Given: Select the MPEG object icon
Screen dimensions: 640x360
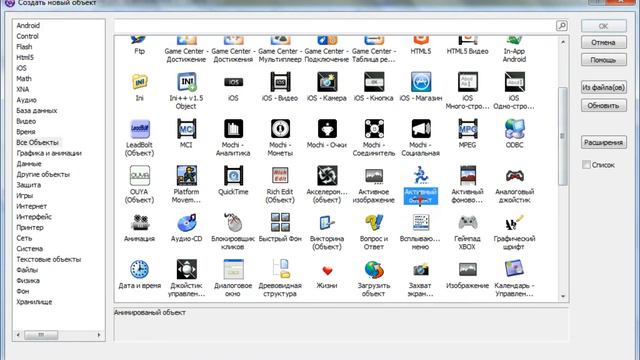Looking at the screenshot, I should pyautogui.click(x=468, y=129).
